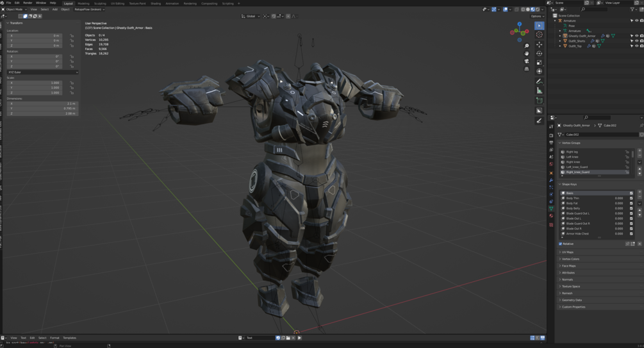Toggle render camera icon for Armature collection
This screenshot has height=348, width=644.
pos(641,21)
